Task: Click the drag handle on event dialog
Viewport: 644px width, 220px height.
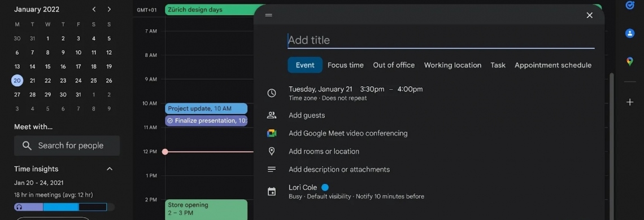Action: (x=268, y=15)
